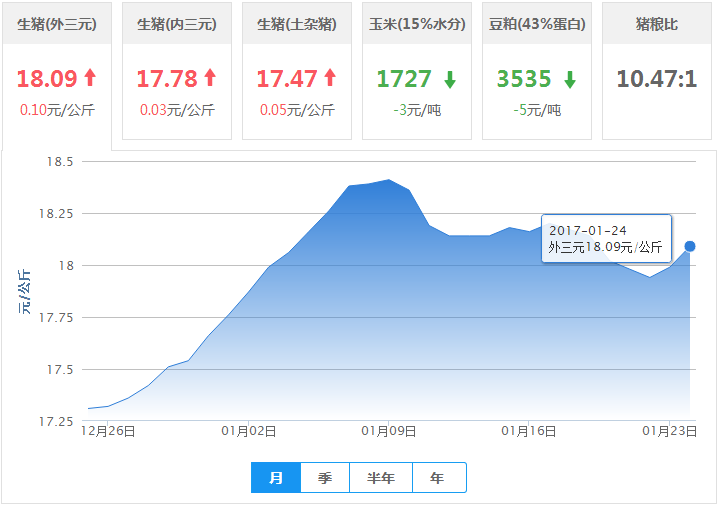
Task: Switch chart range to 季
Action: click(x=325, y=478)
